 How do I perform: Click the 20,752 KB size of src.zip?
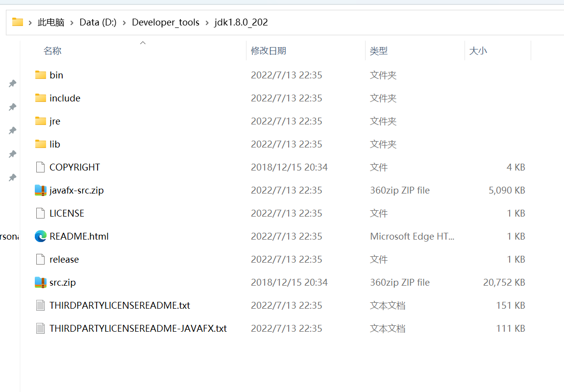[x=504, y=282]
